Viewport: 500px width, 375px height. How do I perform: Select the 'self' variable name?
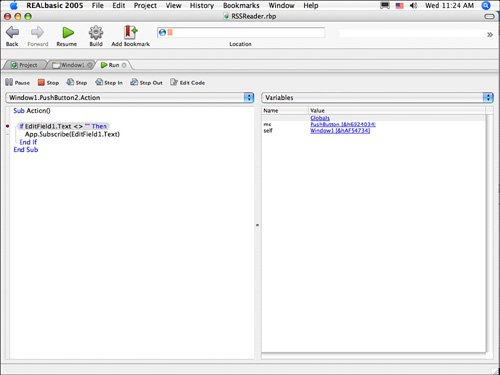tap(268, 131)
